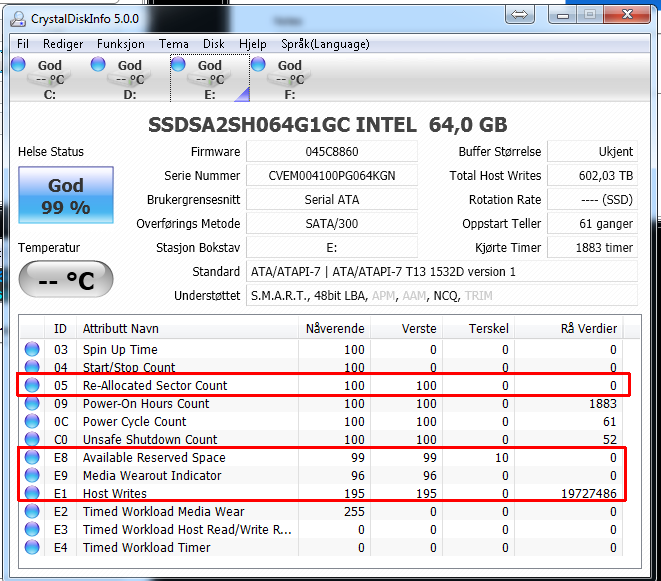The width and height of the screenshot is (661, 581).
Task: Click status orb of Timed Workload Host Read/Write row
Action: pyautogui.click(x=32, y=529)
